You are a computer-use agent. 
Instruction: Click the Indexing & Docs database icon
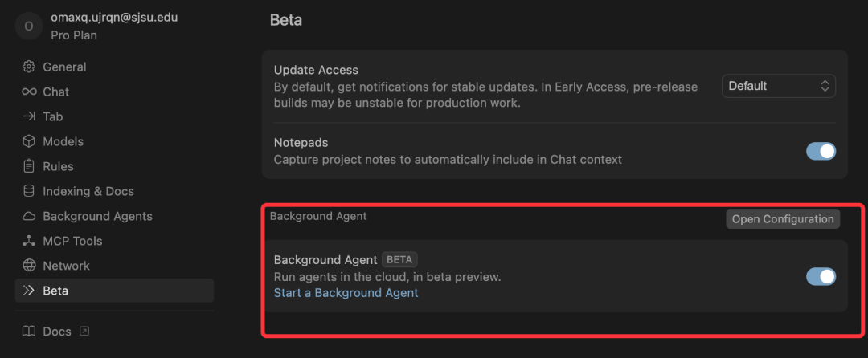29,191
